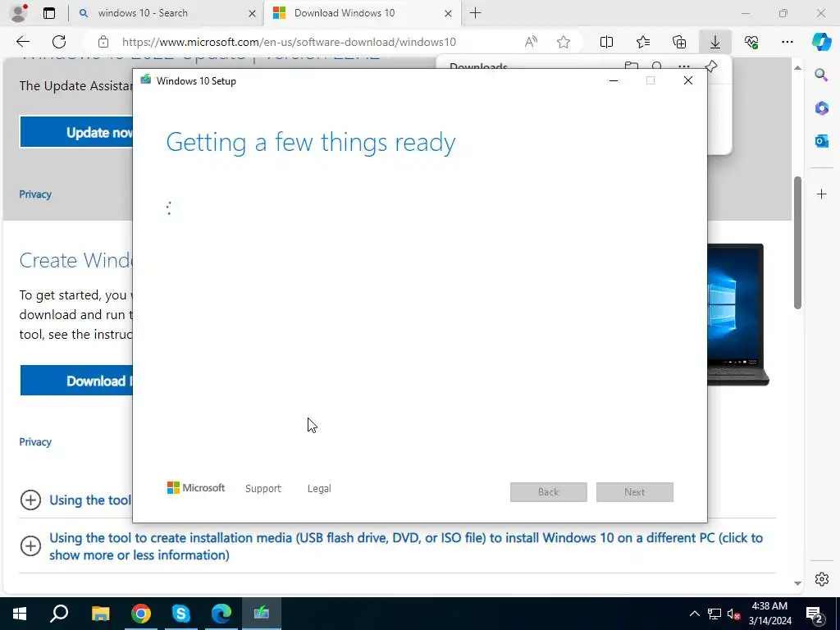
Task: Toggle the Downloads toolbar button
Action: (715, 42)
